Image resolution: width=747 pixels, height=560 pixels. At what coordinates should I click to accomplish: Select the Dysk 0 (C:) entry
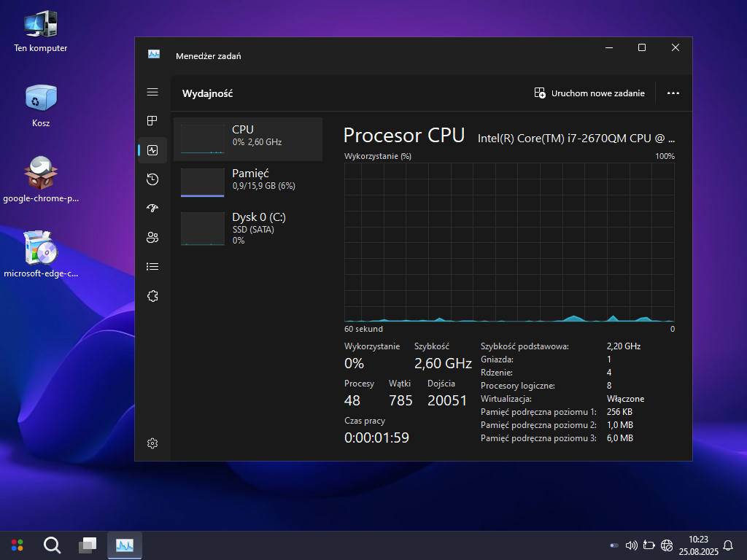coord(248,227)
